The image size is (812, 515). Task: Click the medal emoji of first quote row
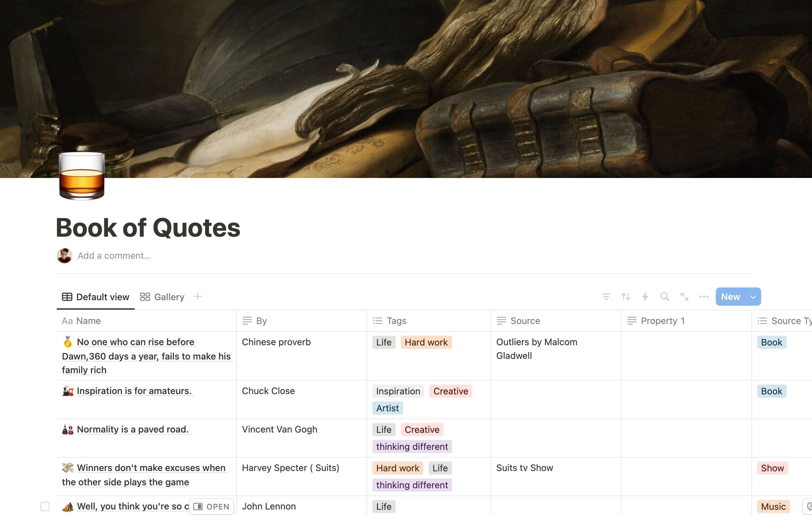tap(68, 342)
